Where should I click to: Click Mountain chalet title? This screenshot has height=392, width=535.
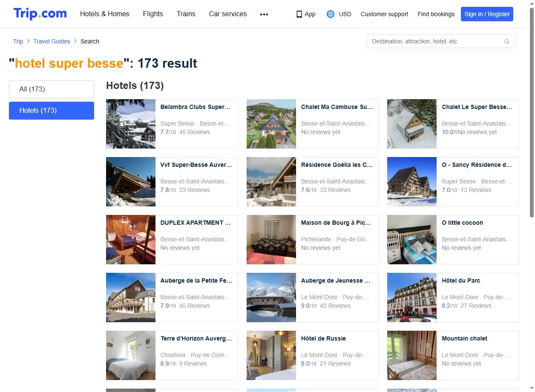[464, 339]
